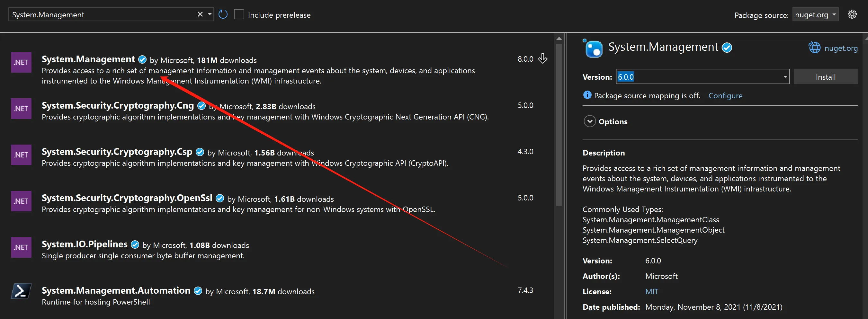This screenshot has height=319, width=868.
Task: Click verified badge beside System.Management in list
Action: click(143, 60)
